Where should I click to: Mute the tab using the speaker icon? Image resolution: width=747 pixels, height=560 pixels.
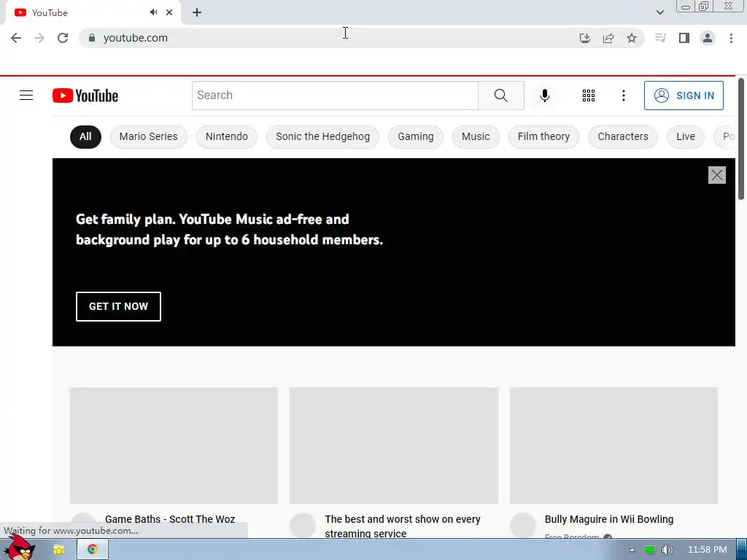(x=153, y=12)
